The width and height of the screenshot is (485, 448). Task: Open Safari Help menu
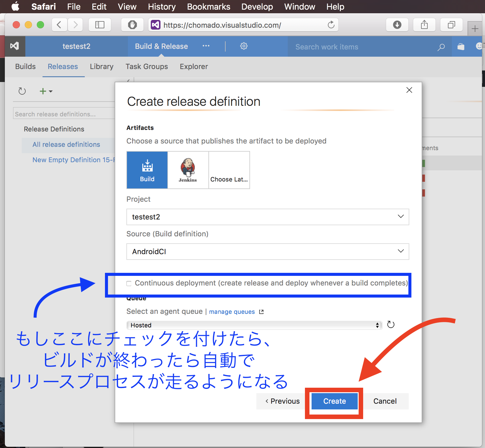pyautogui.click(x=335, y=7)
